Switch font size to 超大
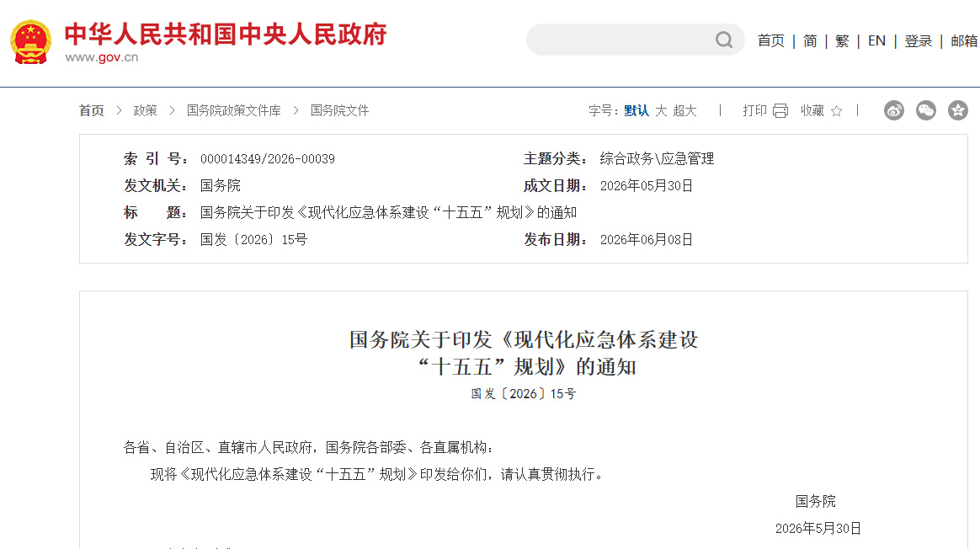 click(x=684, y=110)
